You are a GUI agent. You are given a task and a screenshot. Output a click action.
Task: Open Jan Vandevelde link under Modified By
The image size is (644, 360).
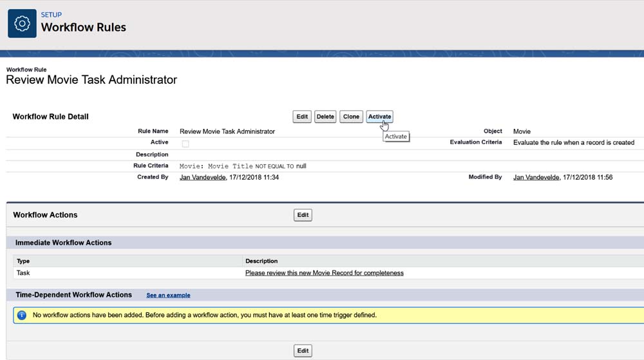[x=536, y=177]
